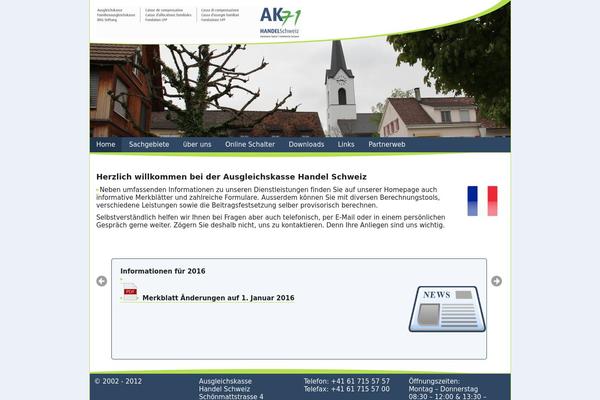Open the Online Schalter menu
The width and height of the screenshot is (600, 400).
250,144
